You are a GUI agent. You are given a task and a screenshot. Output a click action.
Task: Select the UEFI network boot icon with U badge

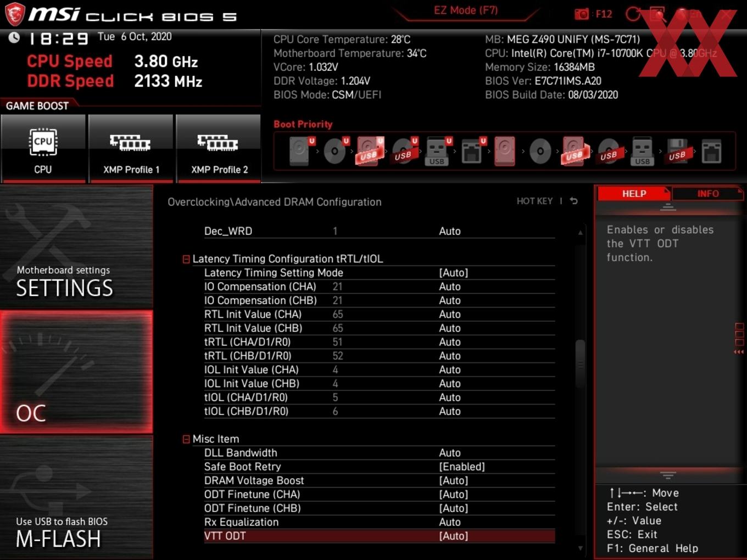coord(473,150)
